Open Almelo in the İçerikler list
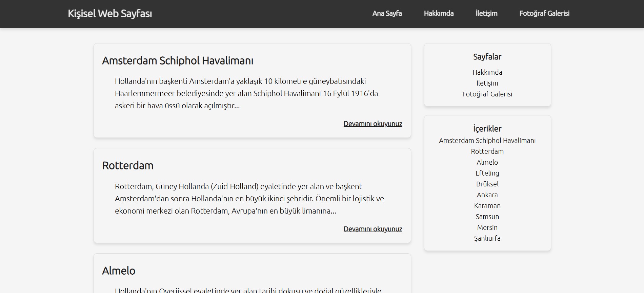This screenshot has height=293, width=644. [487, 162]
